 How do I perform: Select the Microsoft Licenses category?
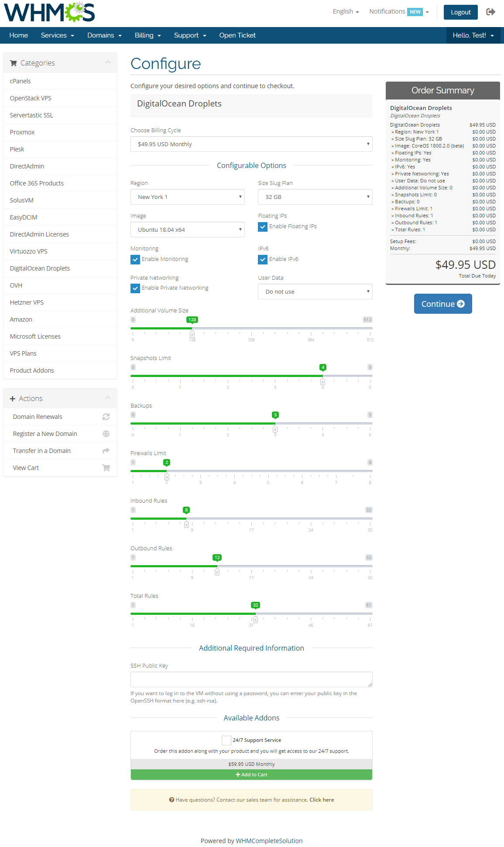click(x=60, y=336)
